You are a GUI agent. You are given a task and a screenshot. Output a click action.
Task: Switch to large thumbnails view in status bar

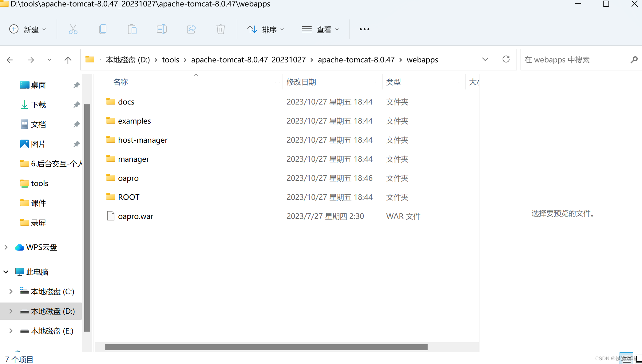[639, 358]
